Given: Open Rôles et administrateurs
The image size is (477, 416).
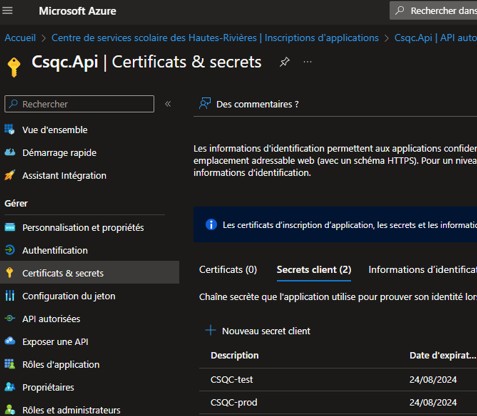Looking at the screenshot, I should [71, 410].
